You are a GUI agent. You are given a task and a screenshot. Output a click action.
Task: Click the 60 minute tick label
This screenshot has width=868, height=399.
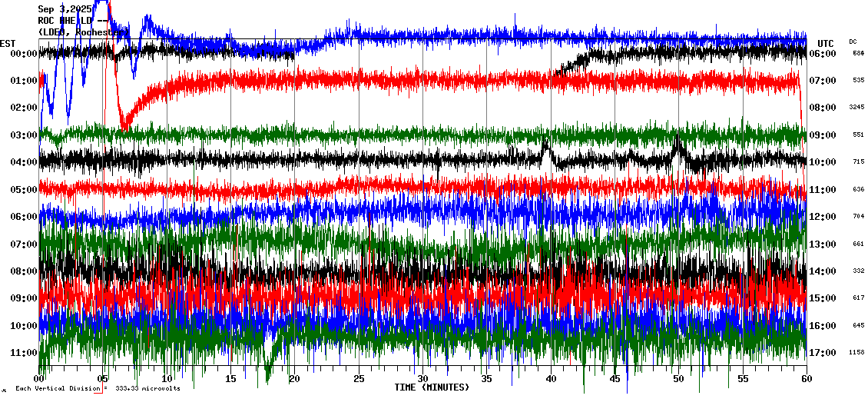(x=806, y=379)
